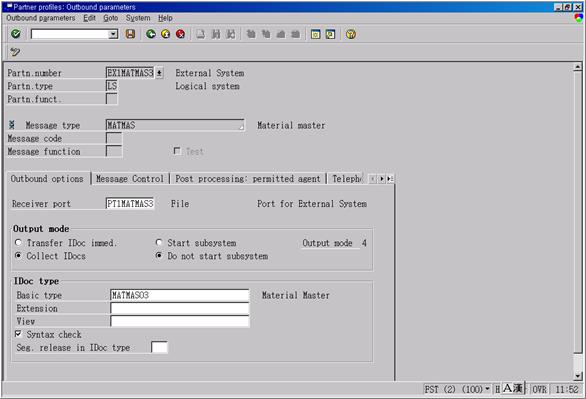Click the create new session icon
This screenshot has width=586, height=399.
click(x=315, y=34)
